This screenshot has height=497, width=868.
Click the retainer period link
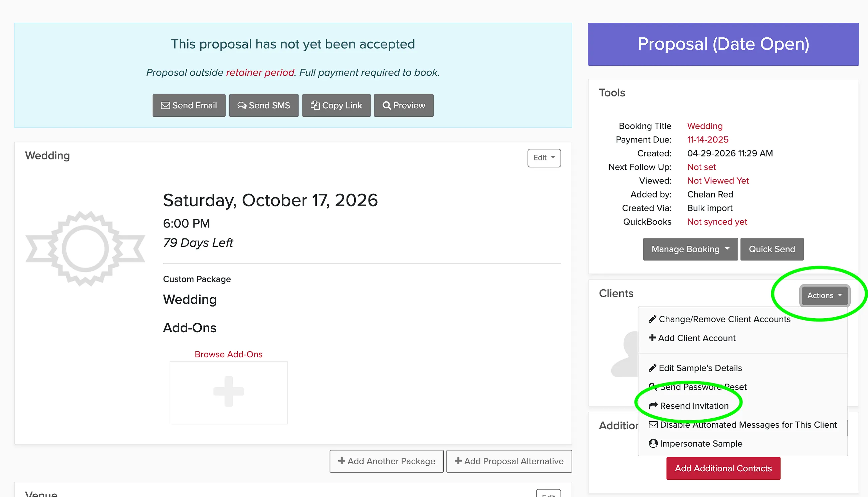coord(260,72)
